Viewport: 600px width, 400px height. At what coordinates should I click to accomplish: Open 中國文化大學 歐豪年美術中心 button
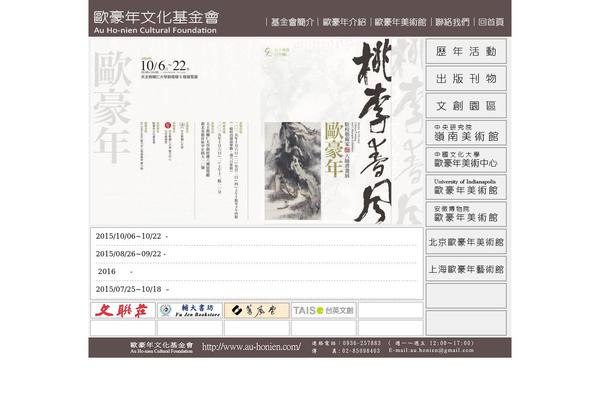(x=466, y=160)
